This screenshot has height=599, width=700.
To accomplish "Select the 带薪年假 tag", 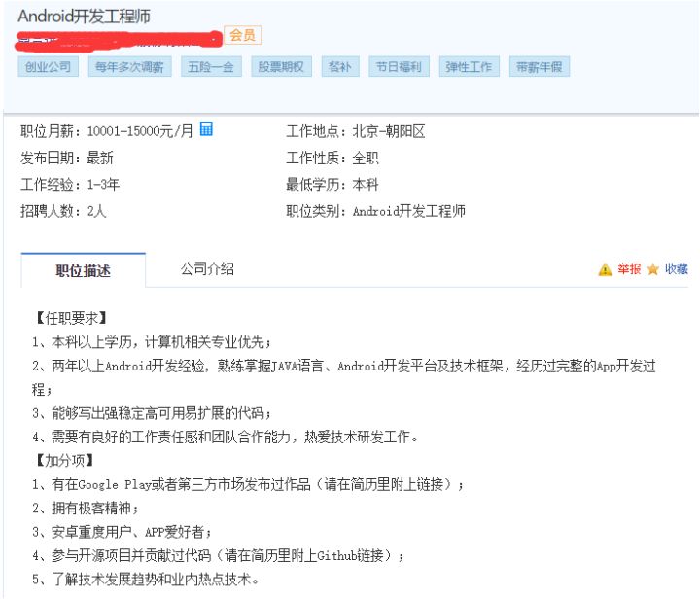I will (x=540, y=67).
